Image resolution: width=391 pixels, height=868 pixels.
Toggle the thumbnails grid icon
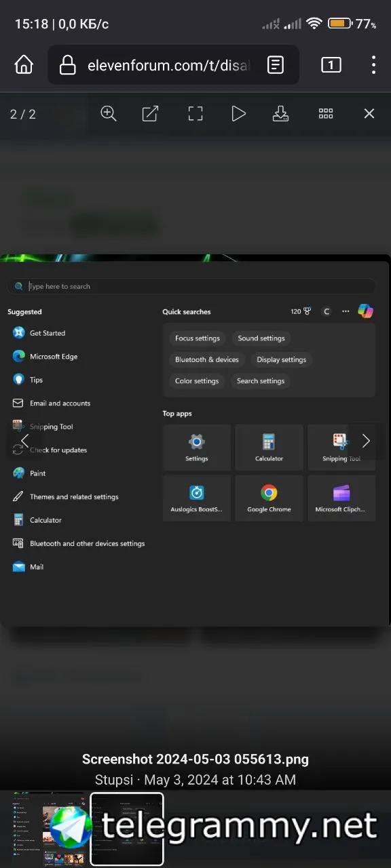tap(326, 113)
